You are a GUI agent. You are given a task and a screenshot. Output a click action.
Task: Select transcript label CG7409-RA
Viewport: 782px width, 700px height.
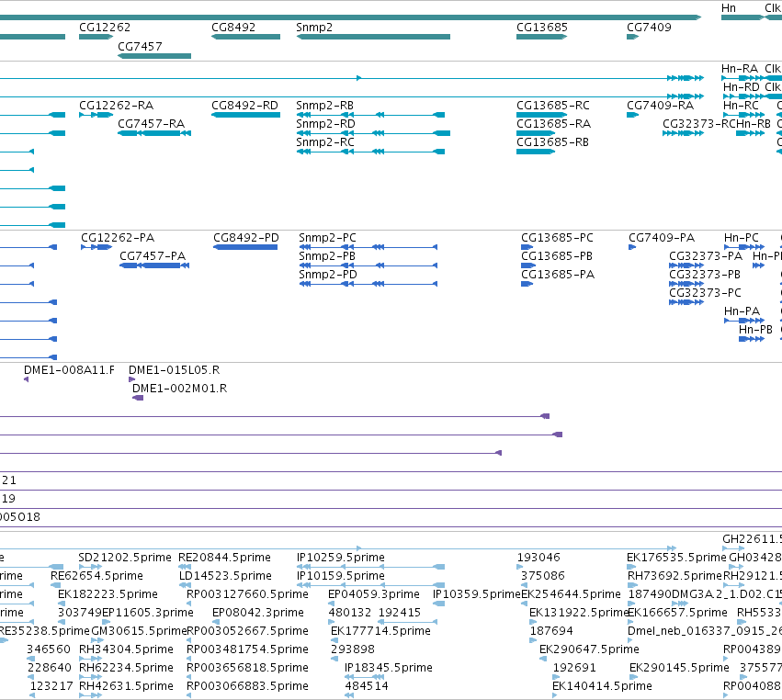click(661, 106)
